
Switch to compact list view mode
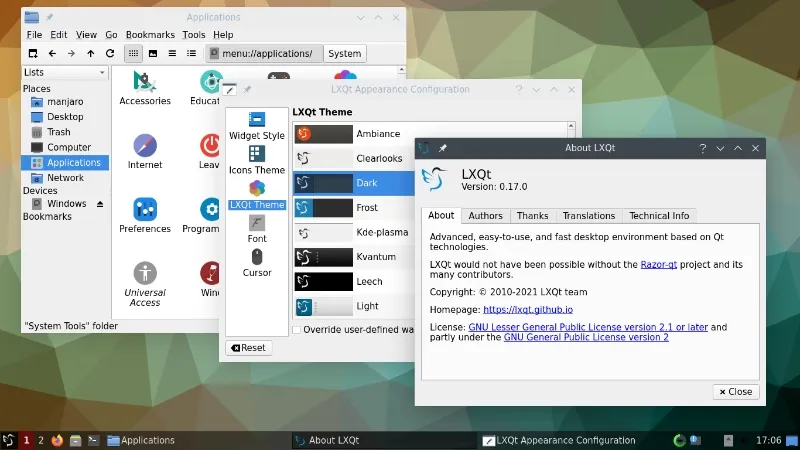pos(172,53)
